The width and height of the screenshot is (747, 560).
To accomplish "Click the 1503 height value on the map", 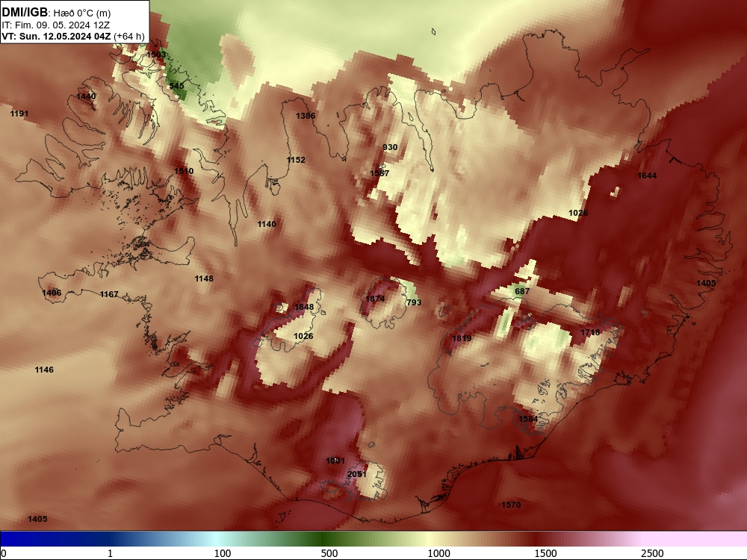I will pyautogui.click(x=156, y=55).
